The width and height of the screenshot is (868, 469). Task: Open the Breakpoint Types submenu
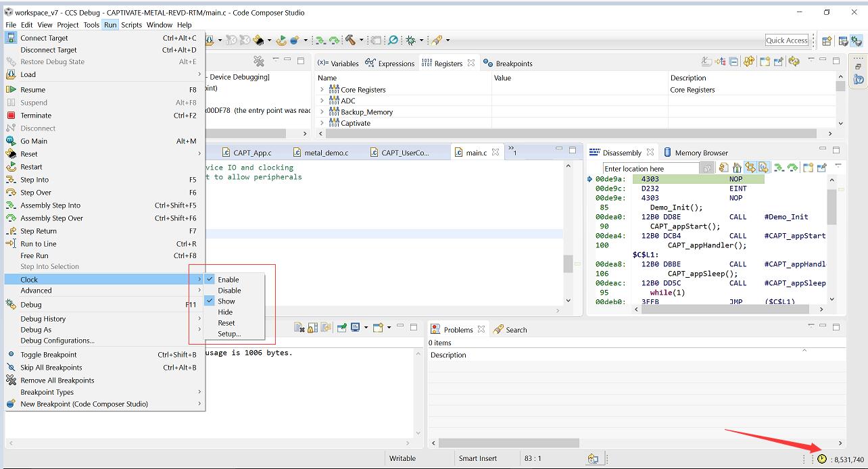coord(47,392)
